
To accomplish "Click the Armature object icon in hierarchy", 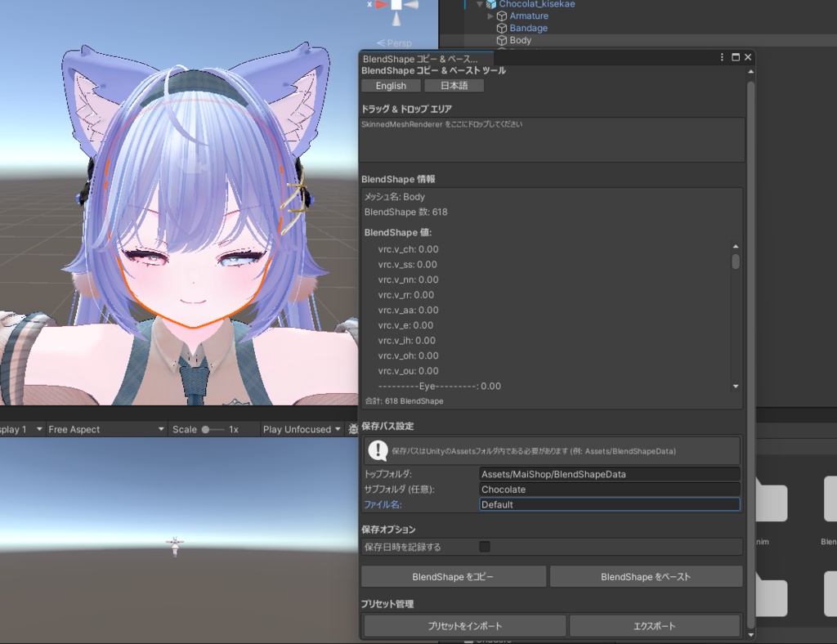I will pyautogui.click(x=501, y=16).
